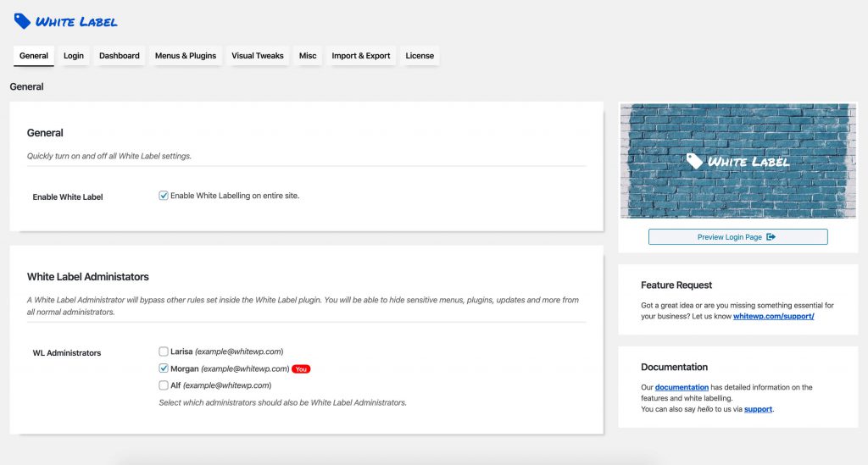Click the exit icon in Preview Login Page

pos(771,236)
